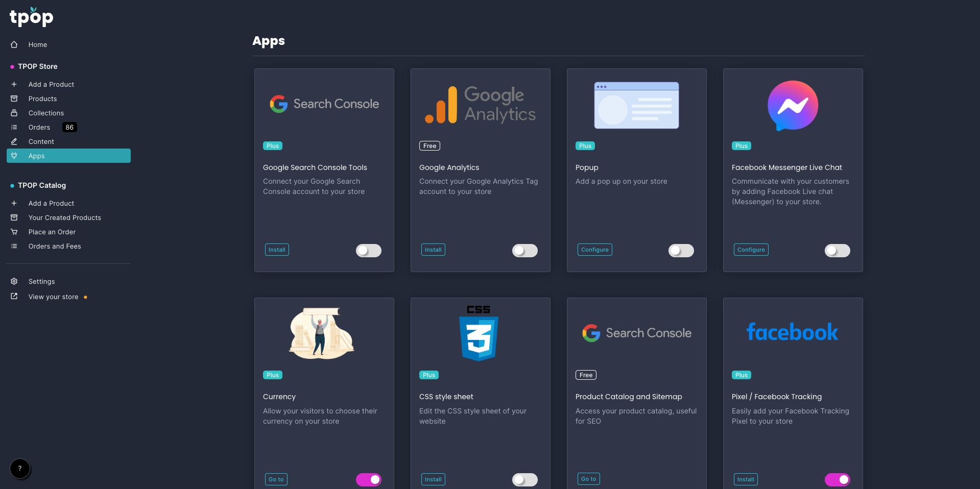This screenshot has height=489, width=980.
Task: Enable the Google Search Console Tools toggle
Action: 368,251
